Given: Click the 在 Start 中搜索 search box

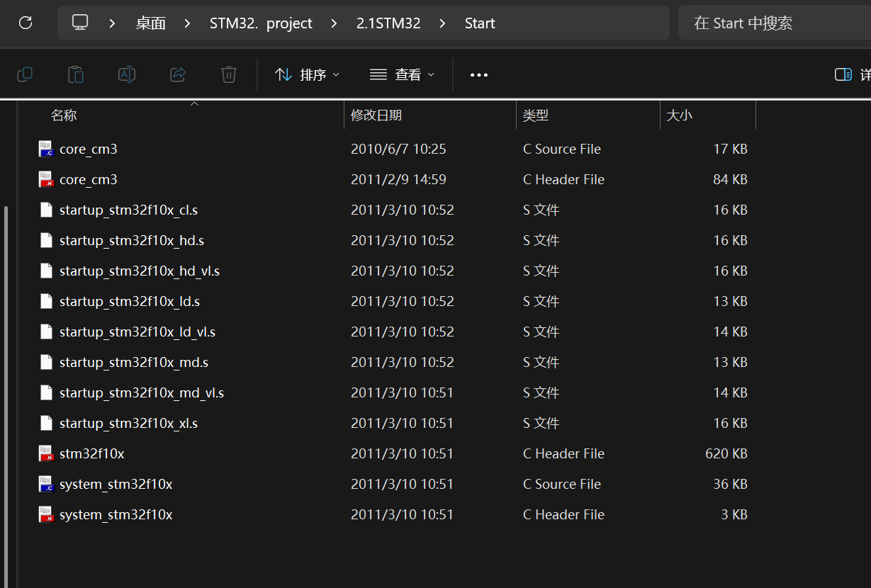Looking at the screenshot, I should (775, 23).
